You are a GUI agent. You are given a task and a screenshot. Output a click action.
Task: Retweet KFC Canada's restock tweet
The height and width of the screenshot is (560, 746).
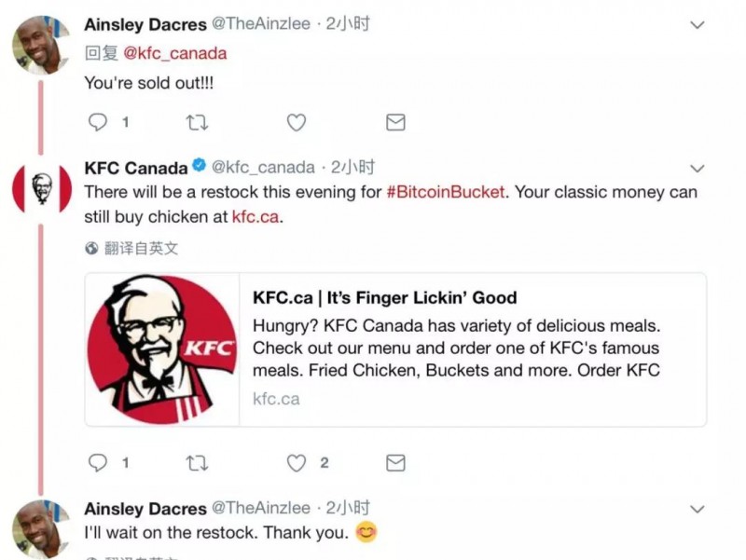197,462
